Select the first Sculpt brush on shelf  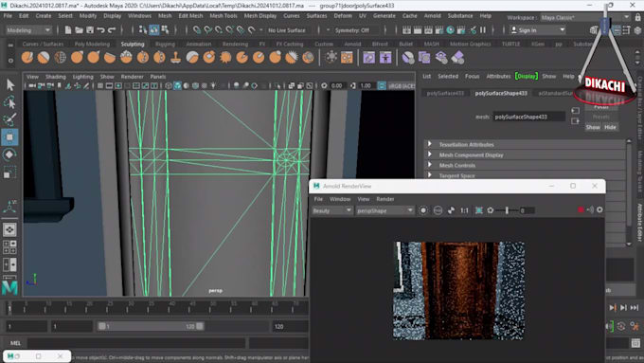tap(27, 58)
